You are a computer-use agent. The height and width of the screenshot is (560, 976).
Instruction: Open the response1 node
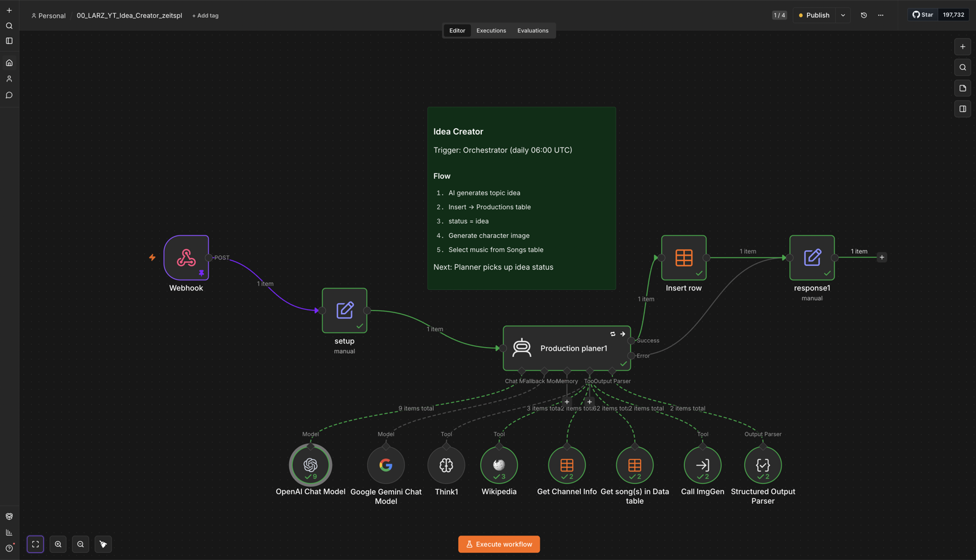(812, 257)
